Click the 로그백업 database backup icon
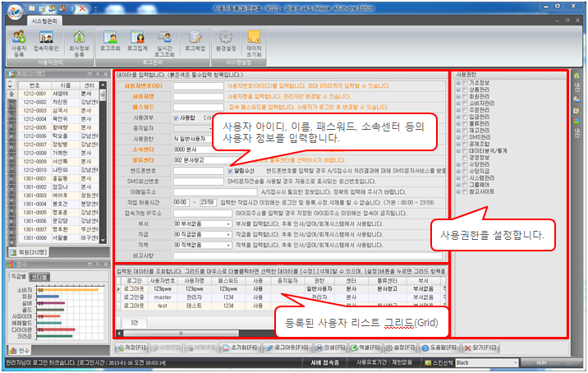 pyautogui.click(x=195, y=41)
